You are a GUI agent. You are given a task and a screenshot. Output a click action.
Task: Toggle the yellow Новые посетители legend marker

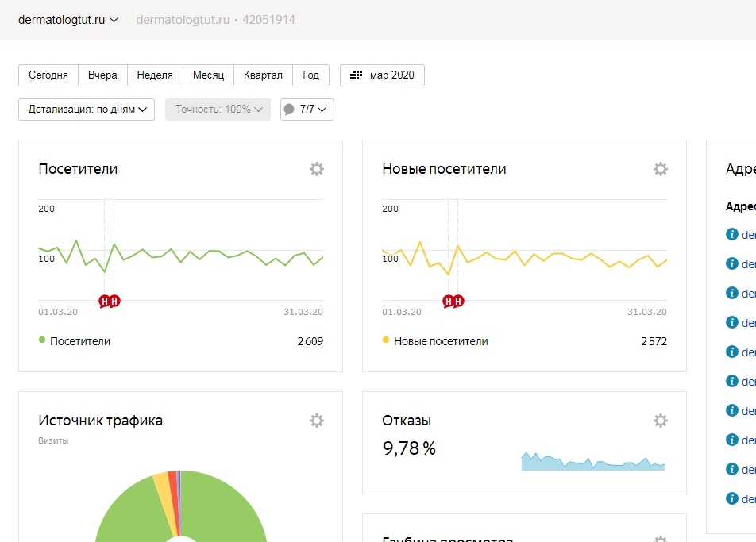coord(386,340)
